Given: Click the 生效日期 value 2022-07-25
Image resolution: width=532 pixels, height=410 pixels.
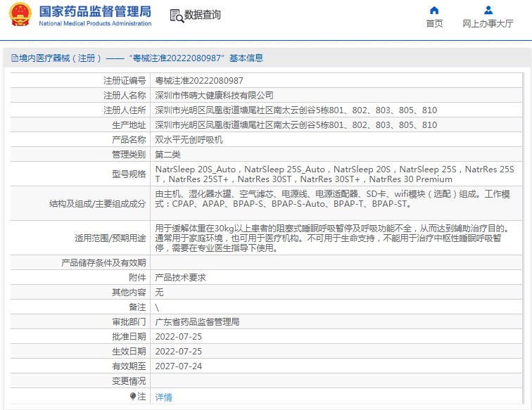Looking at the screenshot, I should click(179, 351).
